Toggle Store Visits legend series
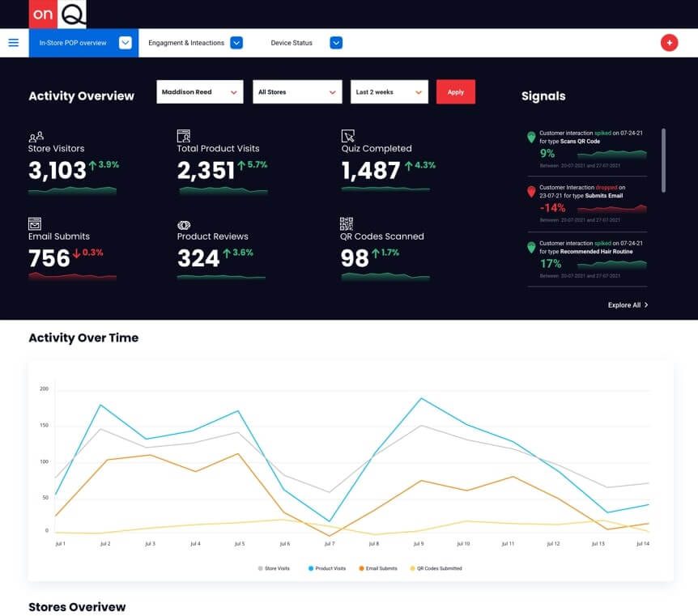This screenshot has height=616, width=698. pyautogui.click(x=274, y=568)
